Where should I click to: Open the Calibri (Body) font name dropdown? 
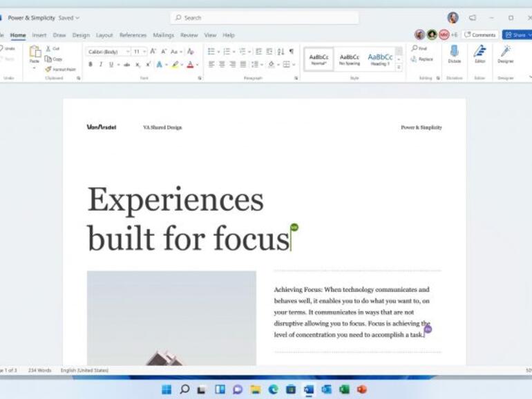point(128,52)
